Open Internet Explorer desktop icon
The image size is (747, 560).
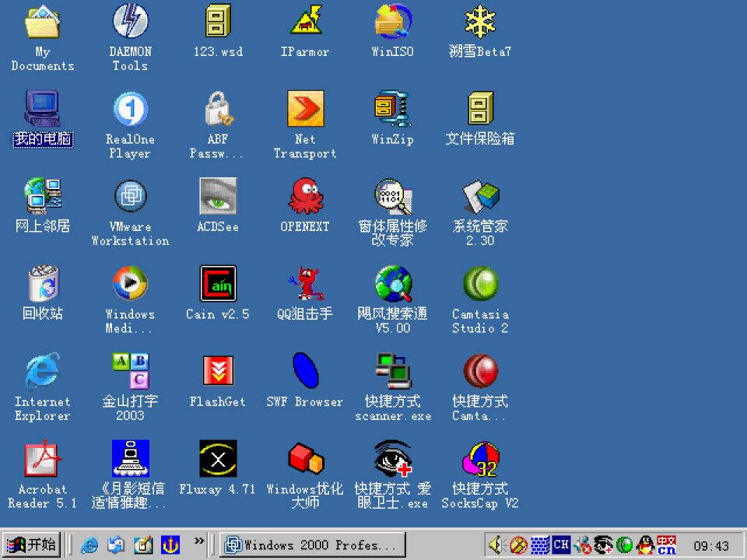(x=42, y=371)
